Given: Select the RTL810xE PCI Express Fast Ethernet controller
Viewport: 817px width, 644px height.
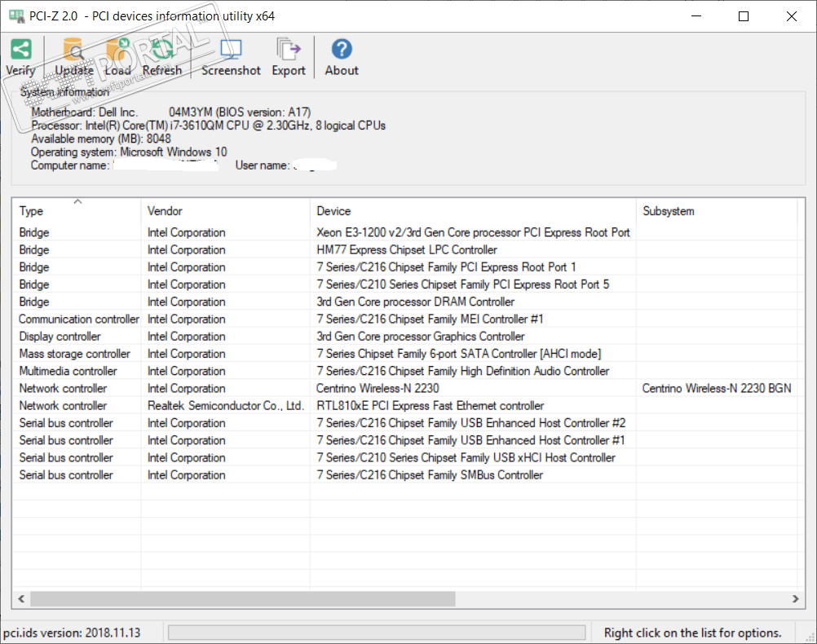Looking at the screenshot, I should pyautogui.click(x=430, y=405).
